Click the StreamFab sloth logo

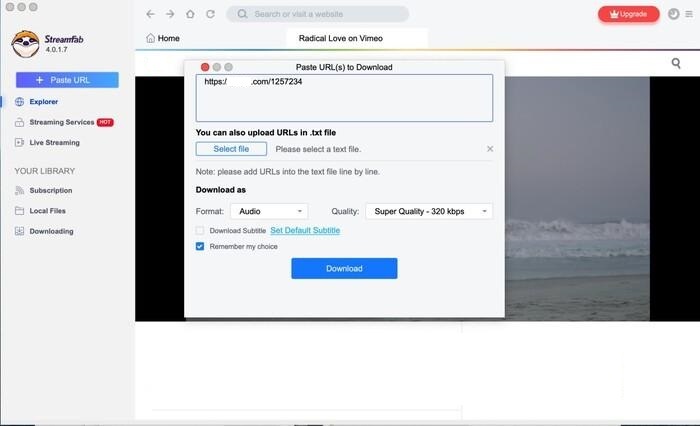[25, 44]
